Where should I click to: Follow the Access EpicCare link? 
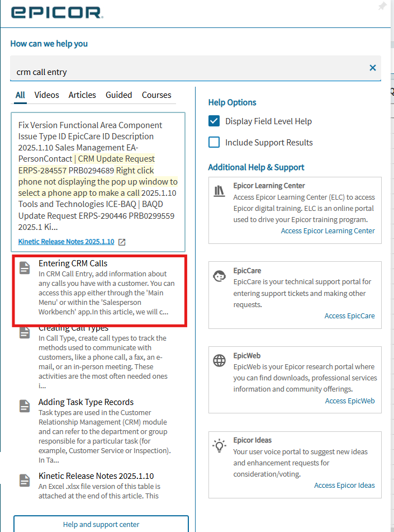(x=349, y=316)
